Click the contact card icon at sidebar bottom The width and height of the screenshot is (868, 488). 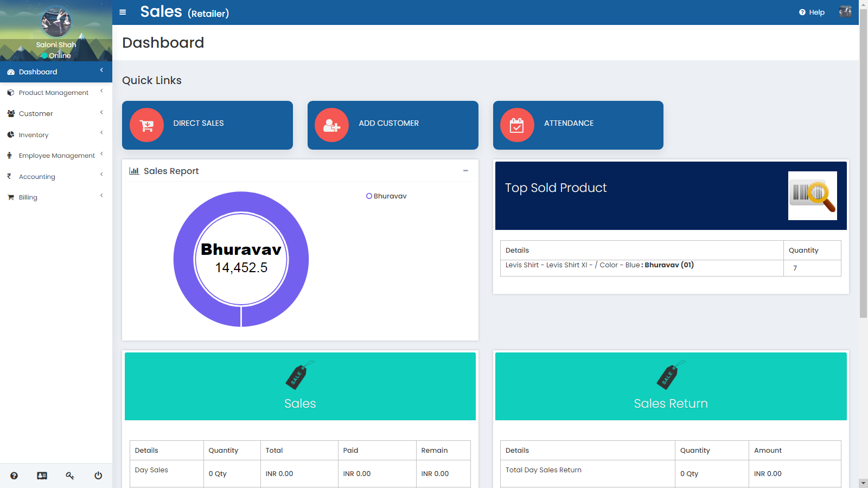pos(42,476)
